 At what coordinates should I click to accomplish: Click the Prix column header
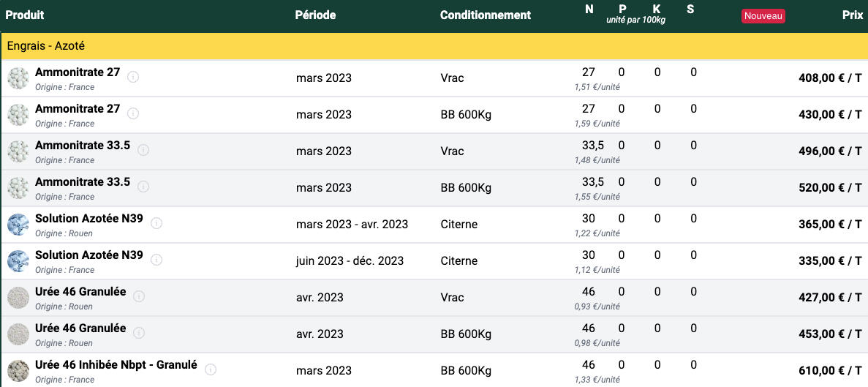coord(852,15)
